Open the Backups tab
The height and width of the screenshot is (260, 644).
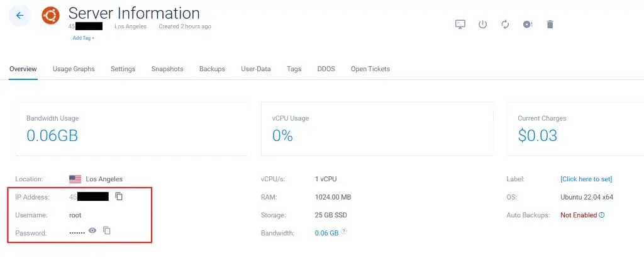(x=212, y=69)
